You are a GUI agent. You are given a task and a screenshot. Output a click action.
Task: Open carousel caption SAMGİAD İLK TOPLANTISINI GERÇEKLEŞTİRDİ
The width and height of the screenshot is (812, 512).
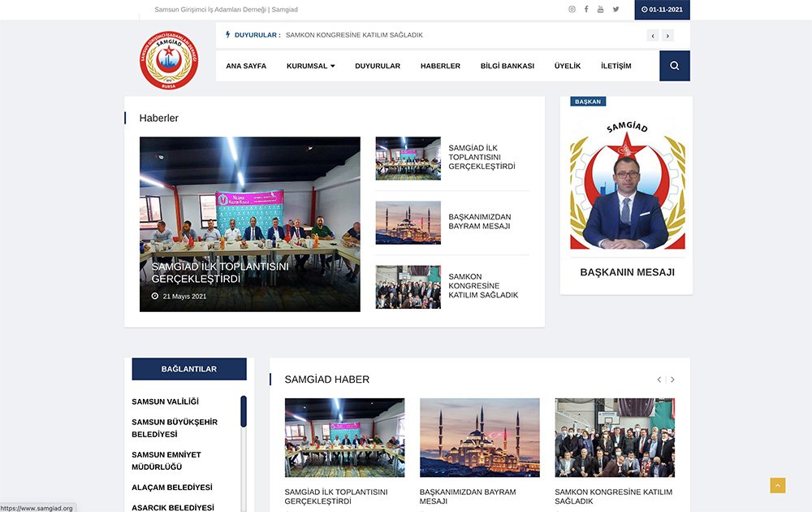pyautogui.click(x=336, y=497)
